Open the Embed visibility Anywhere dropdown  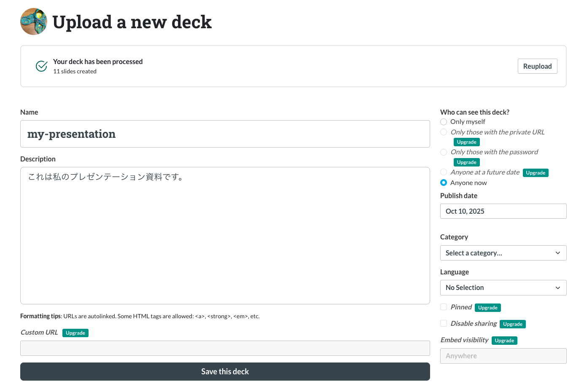(x=503, y=356)
